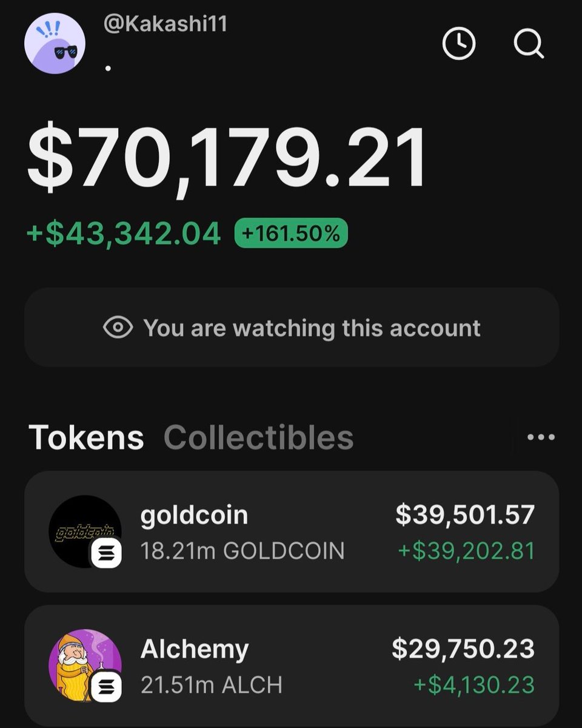Tap Solana badge on goldcoin logo
The image size is (582, 728).
point(107,553)
